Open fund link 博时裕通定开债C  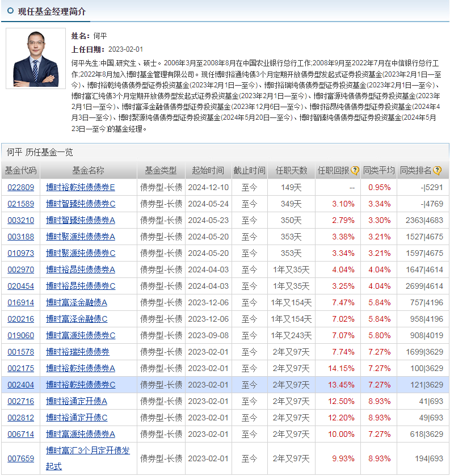[x=77, y=418]
